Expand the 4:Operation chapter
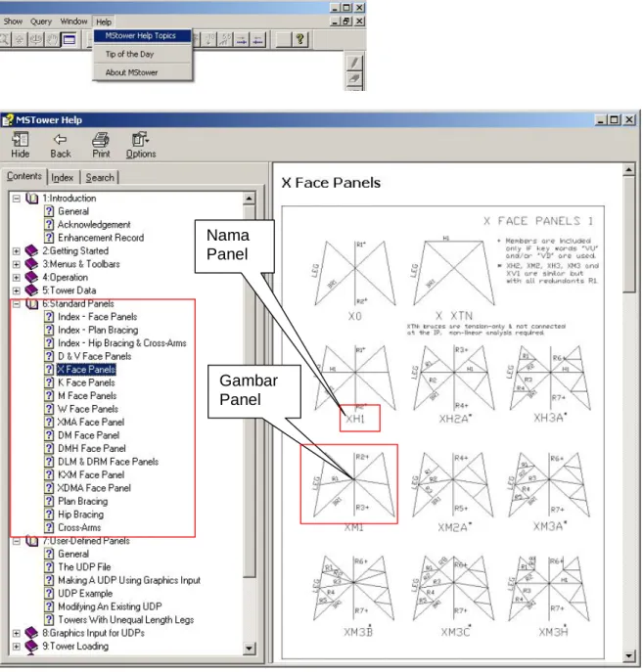 (17, 277)
